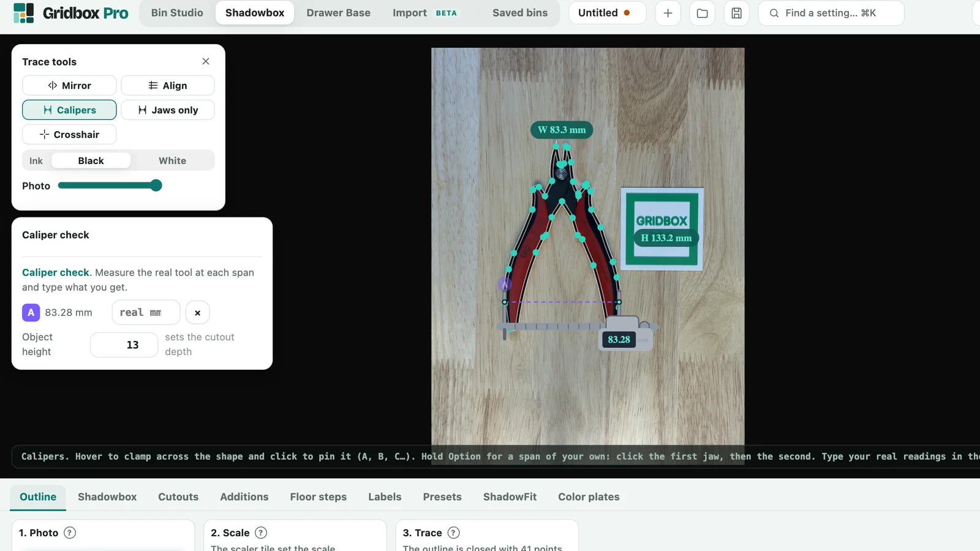Focus the real mm input for span A
The image size is (980, 551).
click(146, 312)
